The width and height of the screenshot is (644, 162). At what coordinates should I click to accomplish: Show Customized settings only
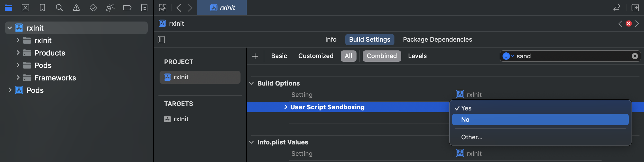click(316, 56)
